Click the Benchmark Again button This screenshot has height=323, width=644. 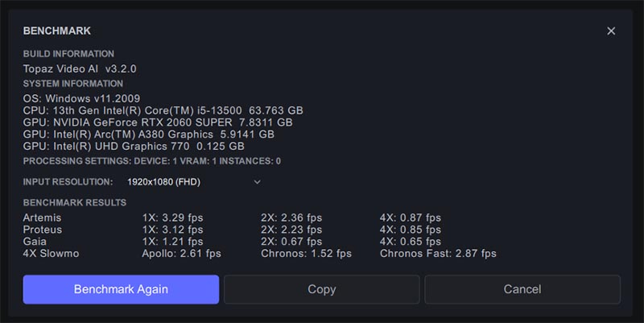121,289
